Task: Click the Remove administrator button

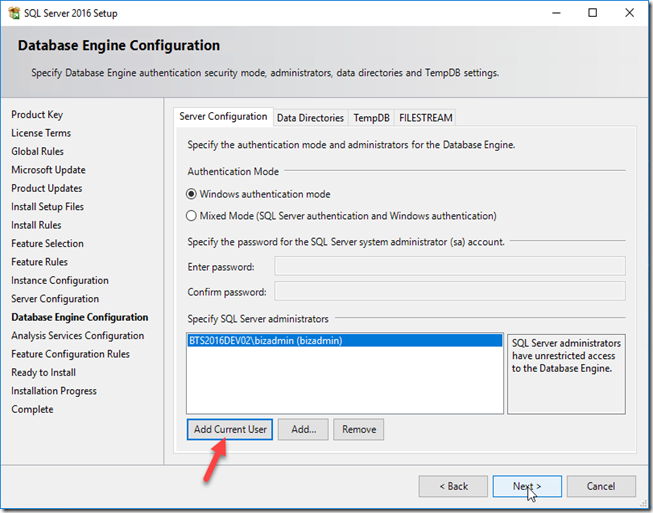Action: (359, 429)
